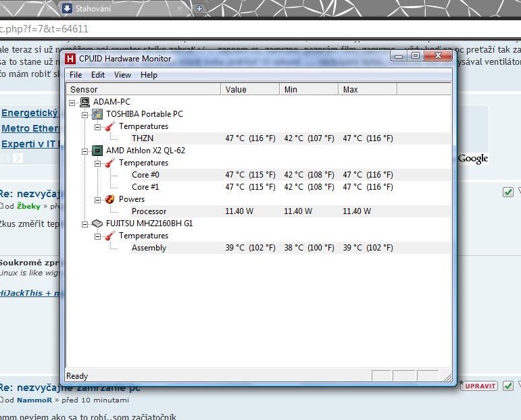521x420 pixels.
Task: Collapse Temperatures under FUJITSU drive
Action: [98, 236]
